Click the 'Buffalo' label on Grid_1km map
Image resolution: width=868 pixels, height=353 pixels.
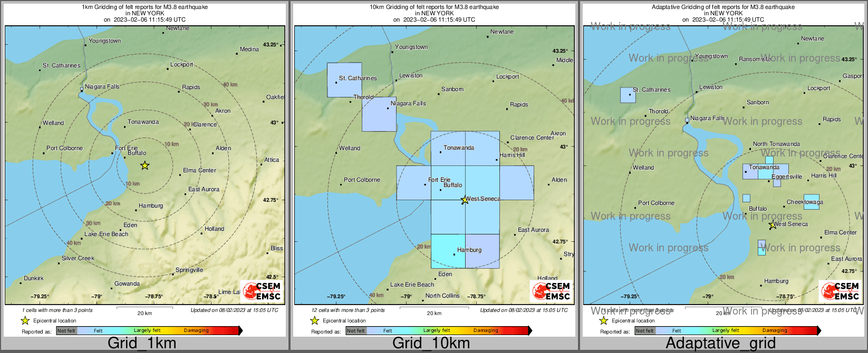click(137, 153)
